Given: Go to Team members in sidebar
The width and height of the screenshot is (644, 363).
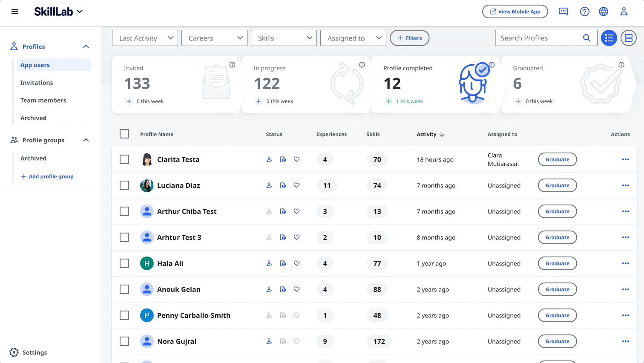Looking at the screenshot, I should 43,100.
